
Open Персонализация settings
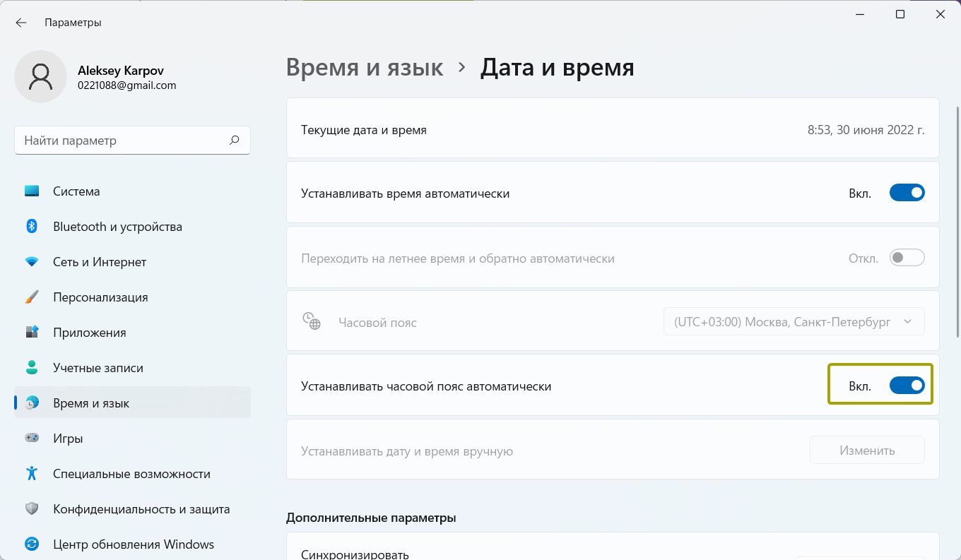(x=132, y=297)
